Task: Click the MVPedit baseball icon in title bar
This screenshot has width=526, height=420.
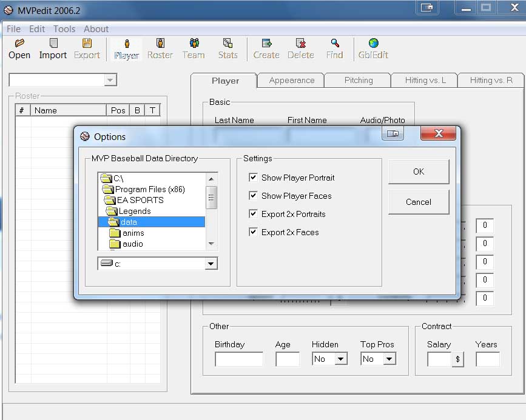Action: (8, 10)
